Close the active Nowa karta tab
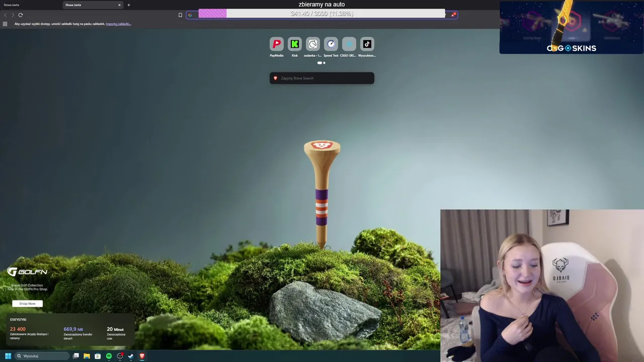644x362 pixels. tap(119, 5)
